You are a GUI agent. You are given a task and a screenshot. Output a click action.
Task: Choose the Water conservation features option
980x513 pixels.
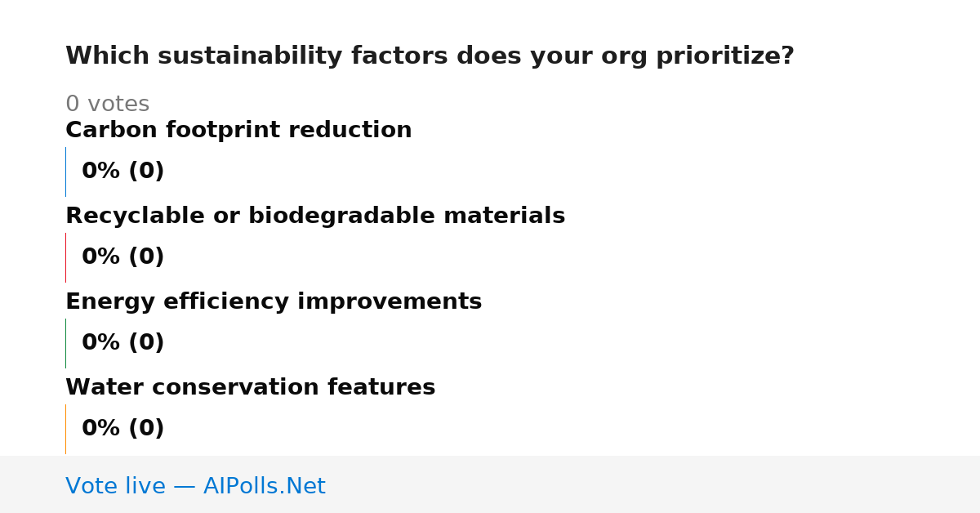(x=250, y=387)
